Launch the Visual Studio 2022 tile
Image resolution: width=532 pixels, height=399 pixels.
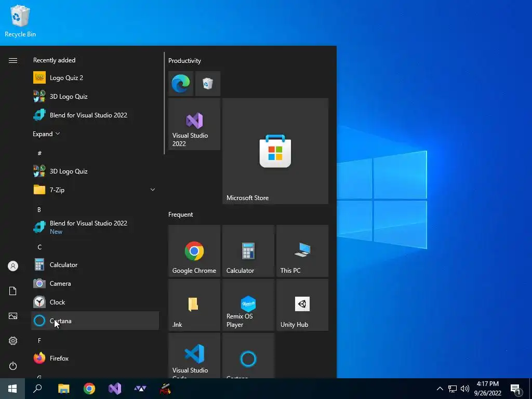click(x=194, y=124)
